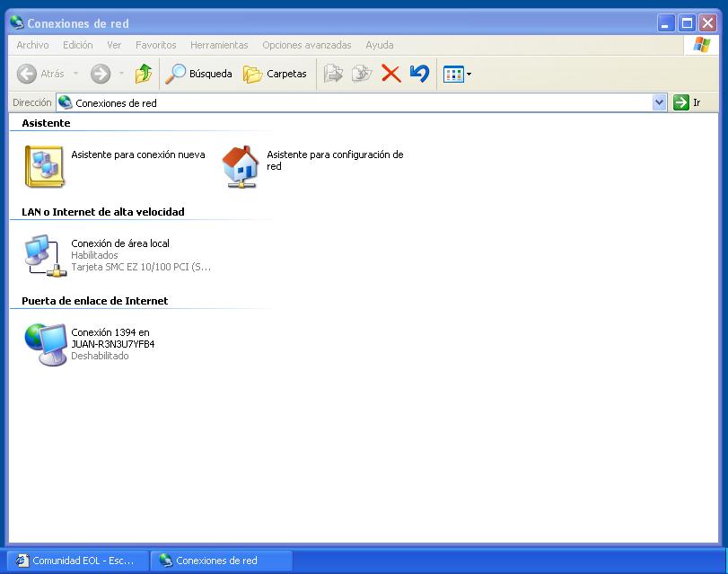Viewport: 728px width, 574px height.
Task: Click the green Ir go button
Action: pos(687,102)
